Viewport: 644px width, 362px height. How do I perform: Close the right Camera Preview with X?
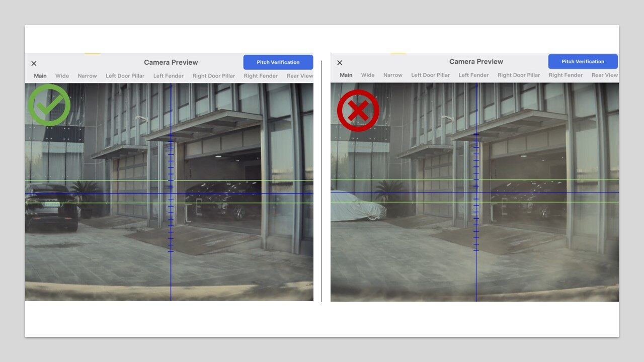(340, 63)
